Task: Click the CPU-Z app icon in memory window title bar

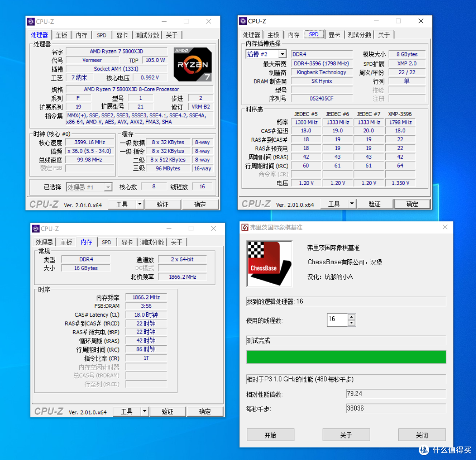Action: click(36, 228)
